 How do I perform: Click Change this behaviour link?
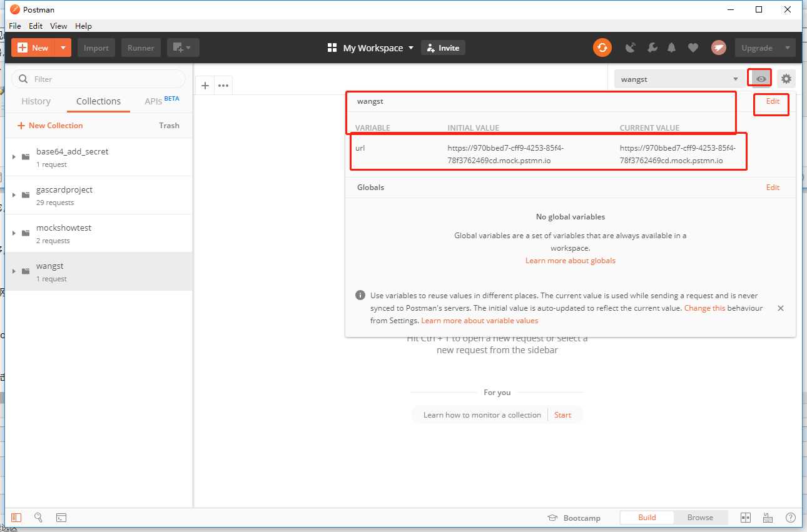coord(704,308)
